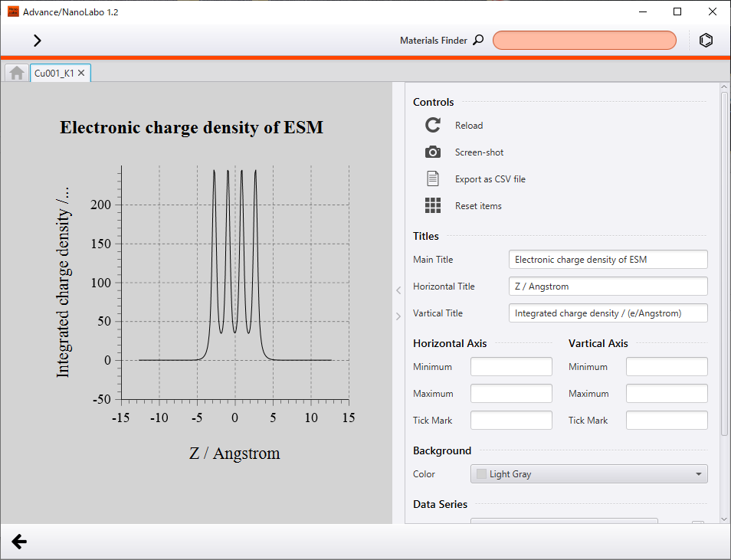Switch to the Cu001_K1 tab
Viewport: 731px width, 560px height.
pos(54,74)
